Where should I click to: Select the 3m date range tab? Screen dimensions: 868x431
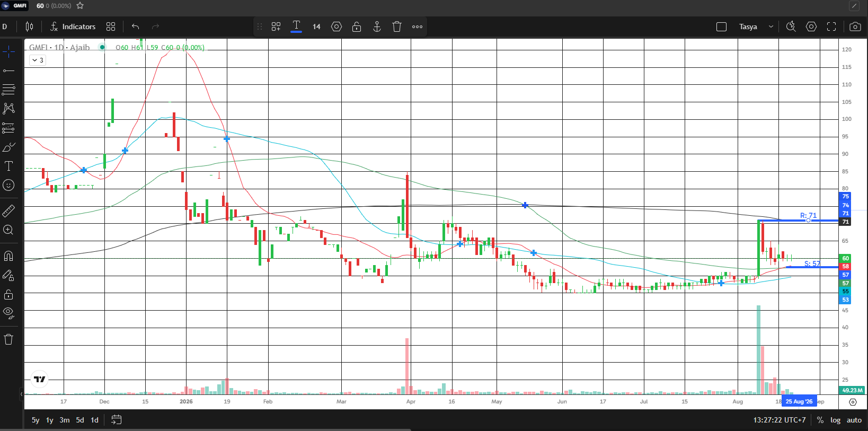(x=65, y=420)
